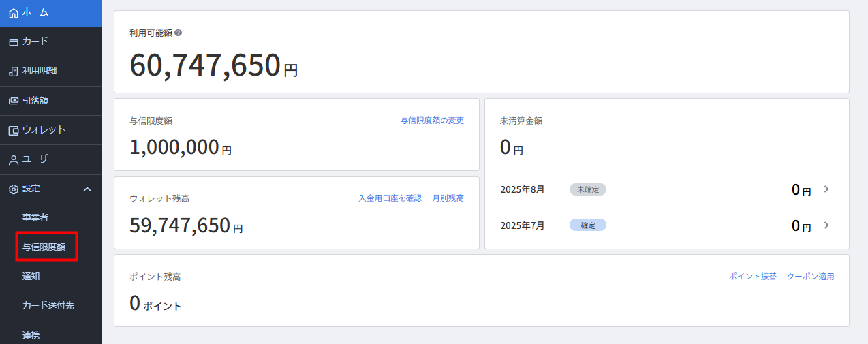Image resolution: width=868 pixels, height=344 pixels.
Task: Expand the 2025年7月 confirmed row arrow
Action: [826, 225]
